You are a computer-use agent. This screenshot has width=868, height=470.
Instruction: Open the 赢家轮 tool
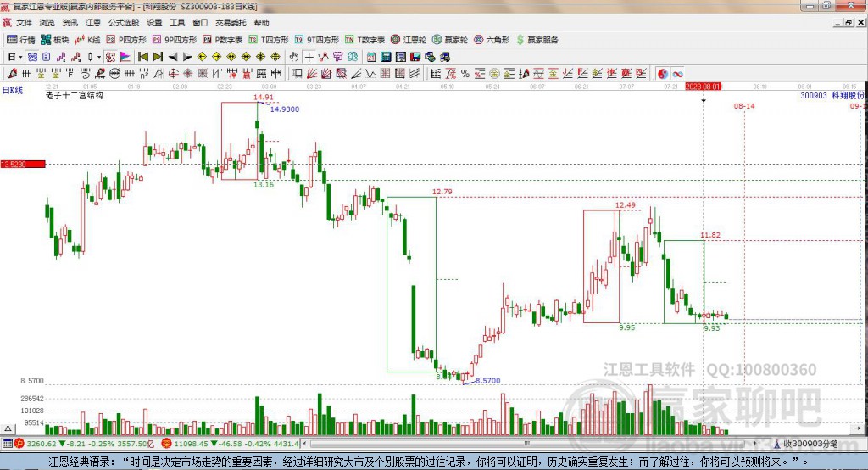coord(450,39)
